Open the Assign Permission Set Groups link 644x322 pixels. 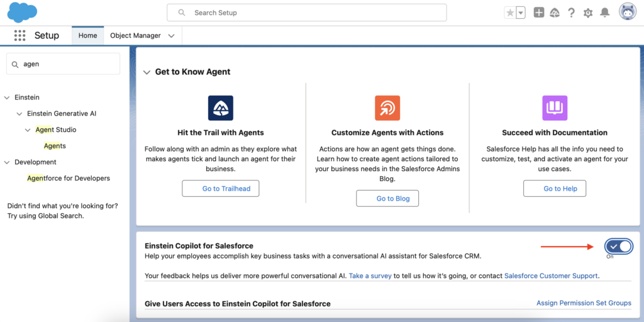584,303
